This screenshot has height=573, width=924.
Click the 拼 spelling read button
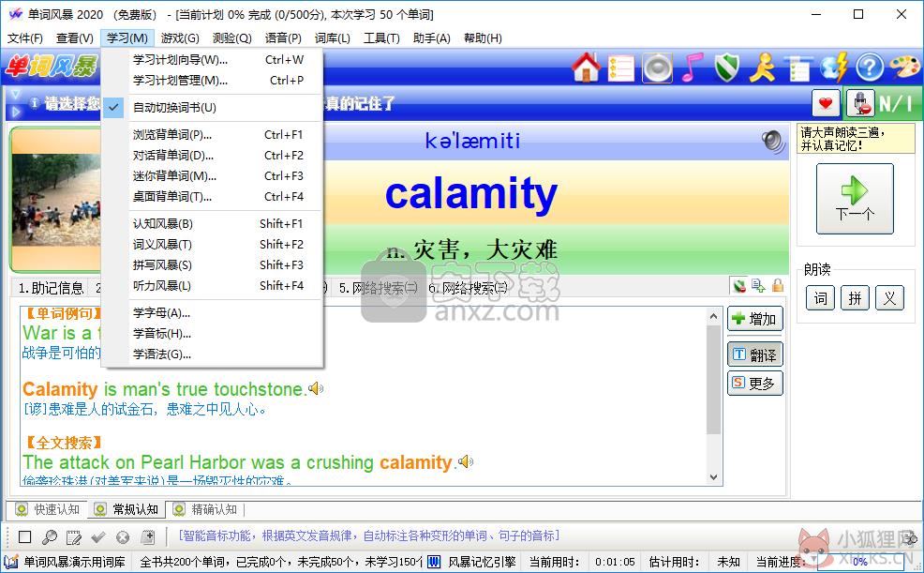855,298
